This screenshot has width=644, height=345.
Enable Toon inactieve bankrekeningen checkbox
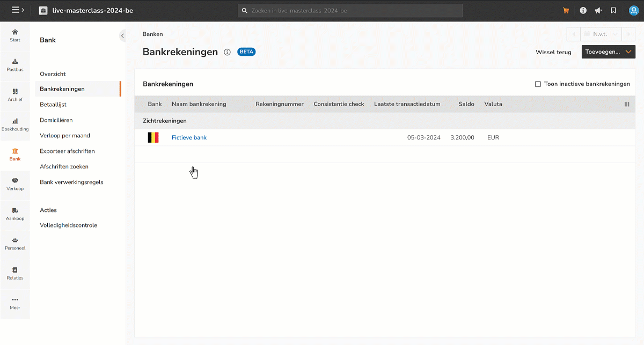[x=538, y=84]
